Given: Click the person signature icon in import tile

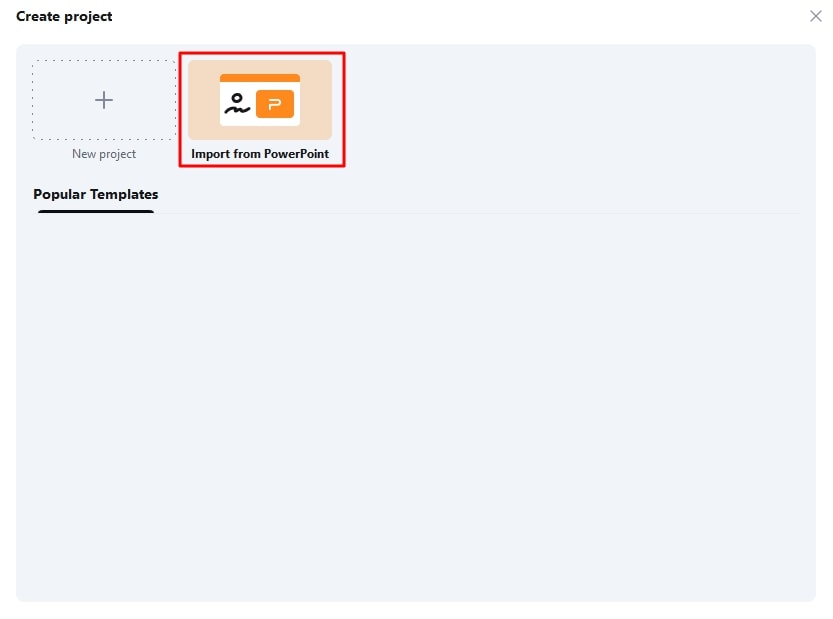Looking at the screenshot, I should (237, 104).
